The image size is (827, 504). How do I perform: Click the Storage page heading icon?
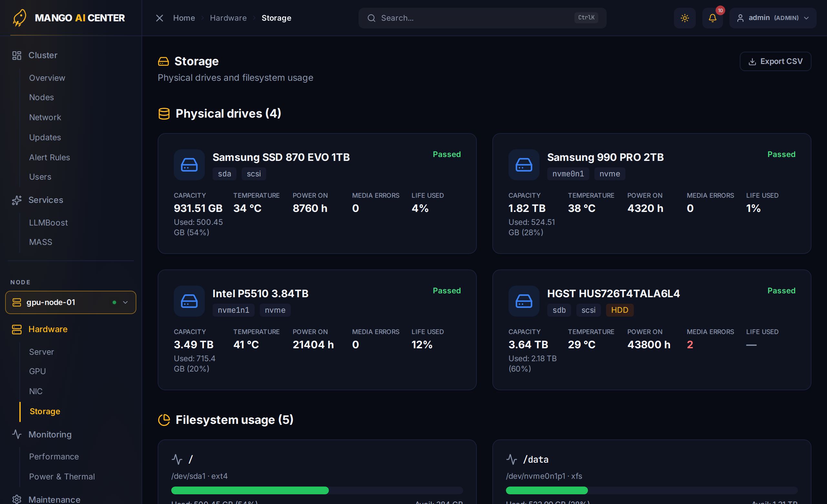[163, 61]
